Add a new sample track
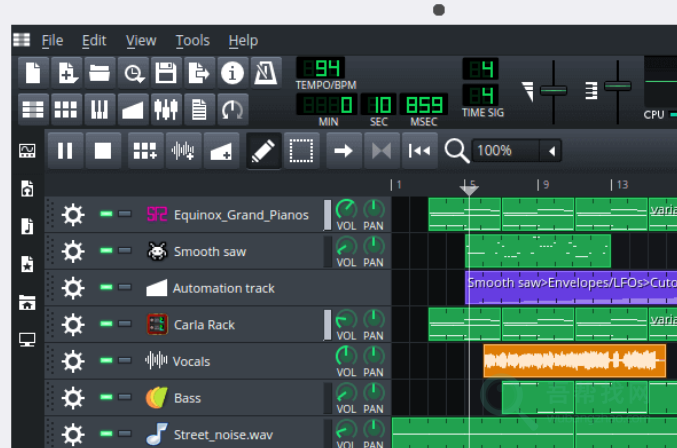This screenshot has height=448, width=677. [x=183, y=151]
